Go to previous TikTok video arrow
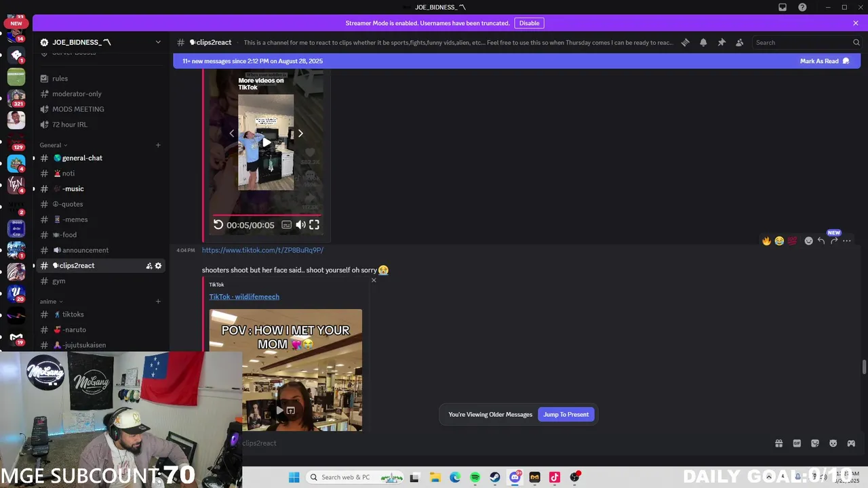This screenshot has height=488, width=868. coord(231,134)
